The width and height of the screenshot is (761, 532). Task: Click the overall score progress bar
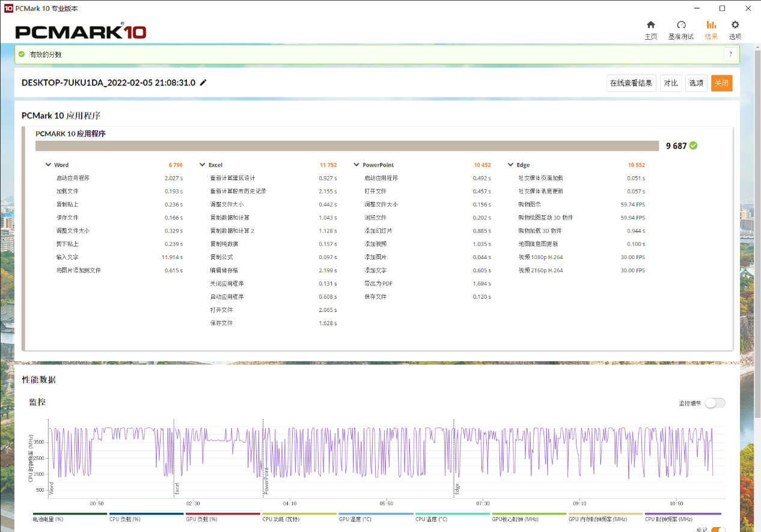[x=347, y=145]
